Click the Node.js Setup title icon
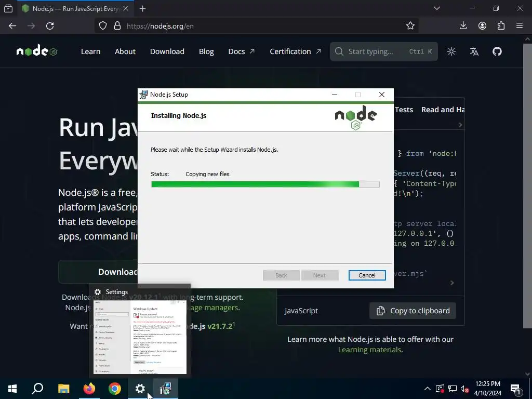 (143, 95)
